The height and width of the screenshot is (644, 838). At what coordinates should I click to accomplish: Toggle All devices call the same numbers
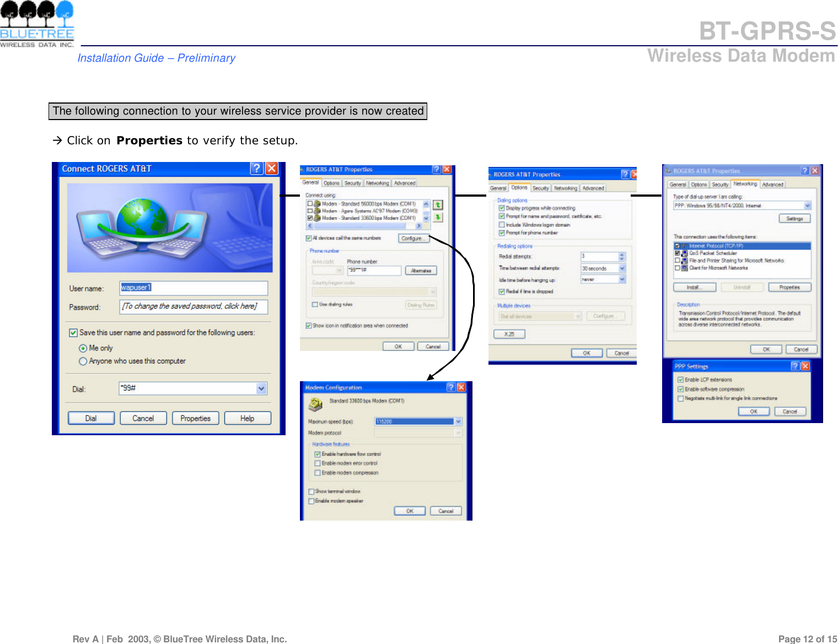click(308, 237)
